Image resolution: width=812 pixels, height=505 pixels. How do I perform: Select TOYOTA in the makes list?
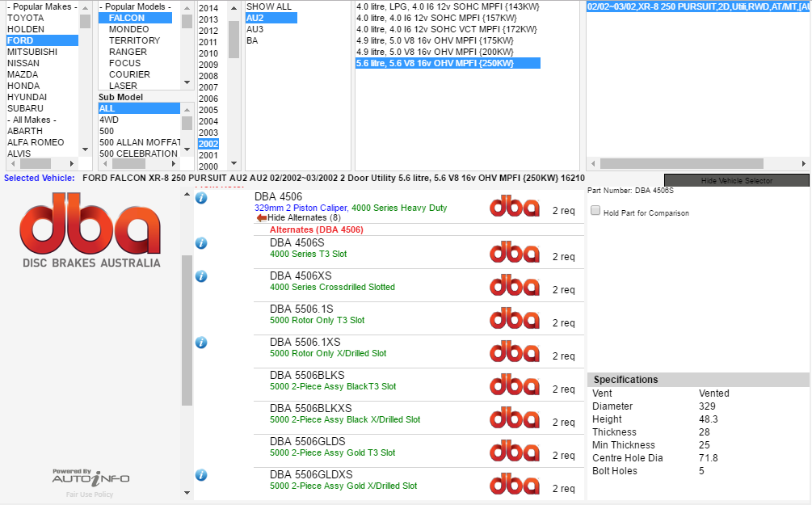point(26,18)
